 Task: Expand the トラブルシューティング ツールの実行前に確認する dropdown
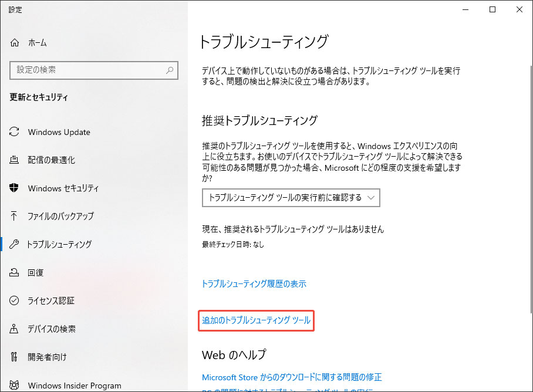[x=291, y=198]
